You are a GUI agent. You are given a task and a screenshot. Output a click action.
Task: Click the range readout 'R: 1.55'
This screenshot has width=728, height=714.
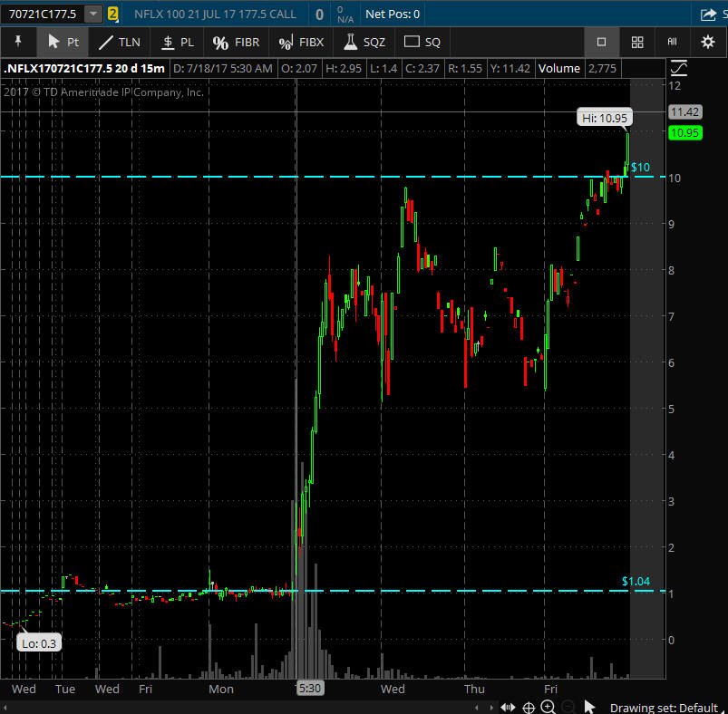[x=465, y=69]
